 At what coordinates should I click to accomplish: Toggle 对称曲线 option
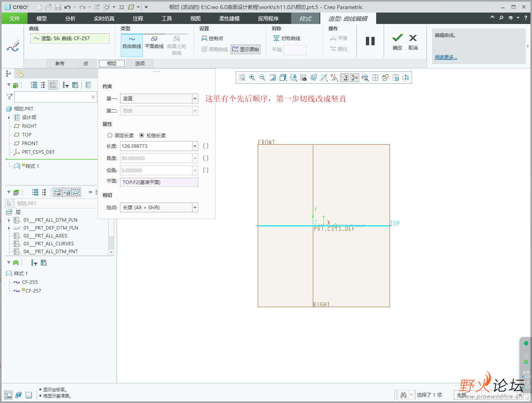[287, 38]
